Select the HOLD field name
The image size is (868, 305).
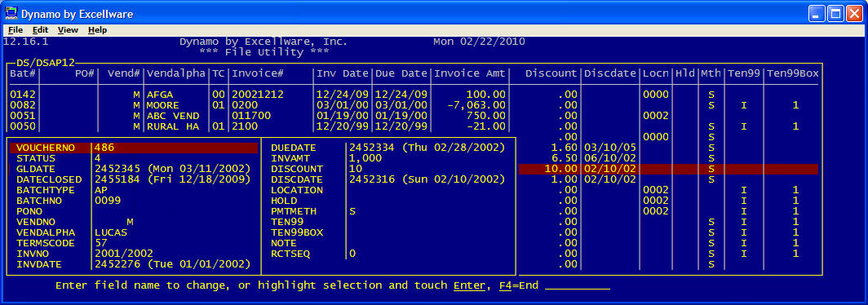click(285, 201)
